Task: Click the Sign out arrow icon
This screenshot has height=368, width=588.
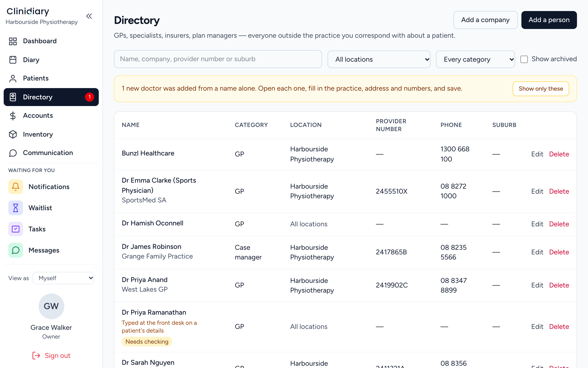Action: point(36,356)
